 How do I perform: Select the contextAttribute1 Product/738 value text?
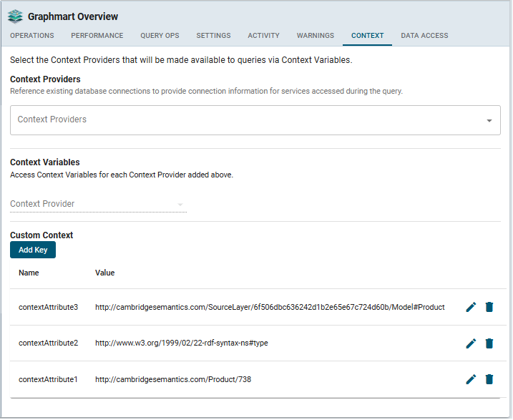(172, 379)
